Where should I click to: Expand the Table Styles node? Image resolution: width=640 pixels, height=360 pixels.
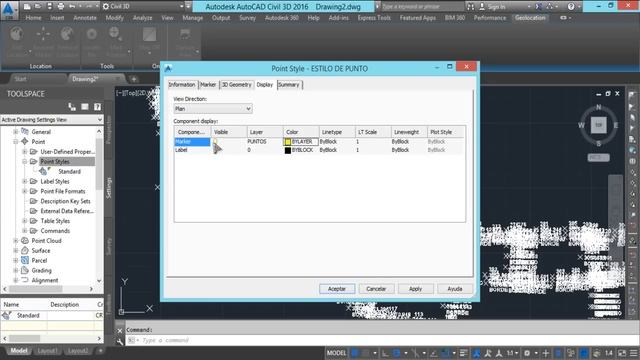pos(24,221)
